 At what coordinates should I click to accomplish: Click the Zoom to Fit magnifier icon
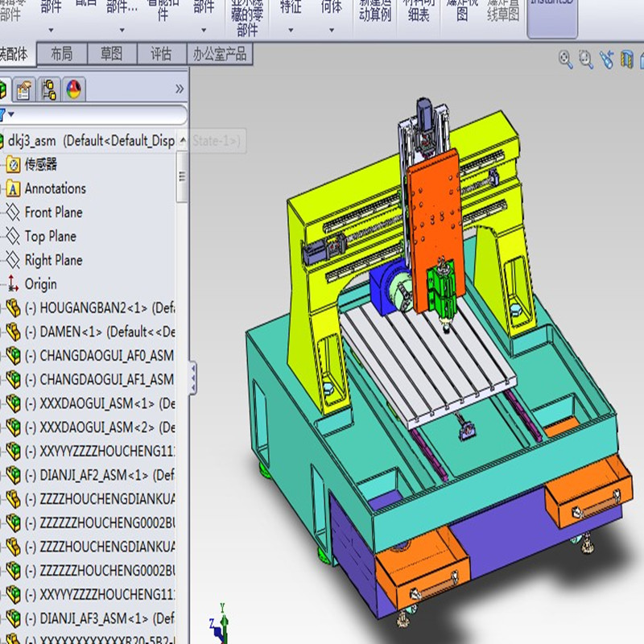(566, 60)
